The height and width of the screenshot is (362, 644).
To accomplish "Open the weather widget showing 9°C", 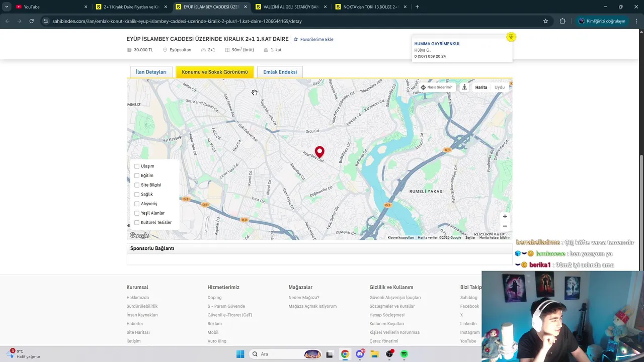I will click(x=24, y=354).
